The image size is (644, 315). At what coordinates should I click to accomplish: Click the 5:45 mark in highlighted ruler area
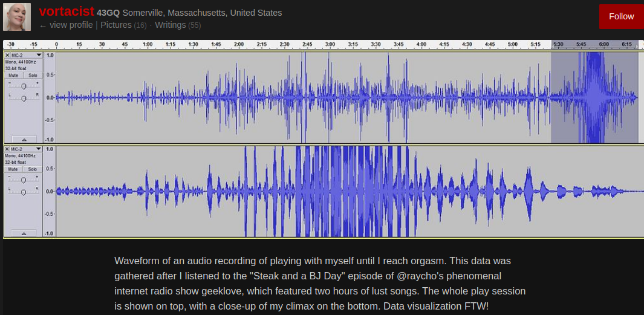tap(581, 44)
